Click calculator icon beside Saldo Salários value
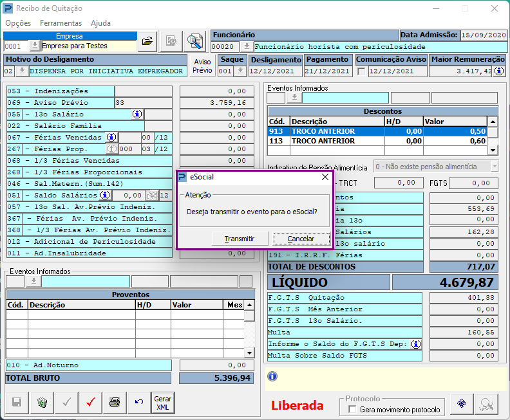 tap(151, 196)
